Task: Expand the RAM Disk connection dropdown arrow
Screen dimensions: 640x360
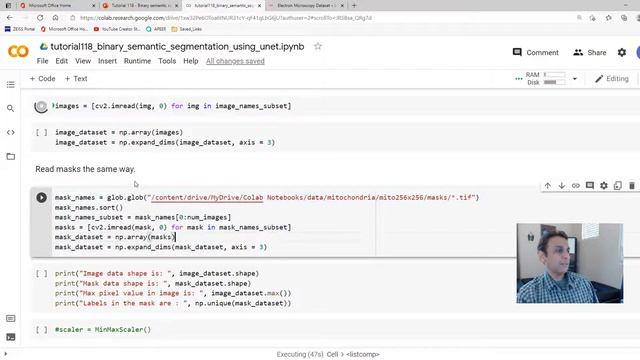Action: [x=575, y=79]
